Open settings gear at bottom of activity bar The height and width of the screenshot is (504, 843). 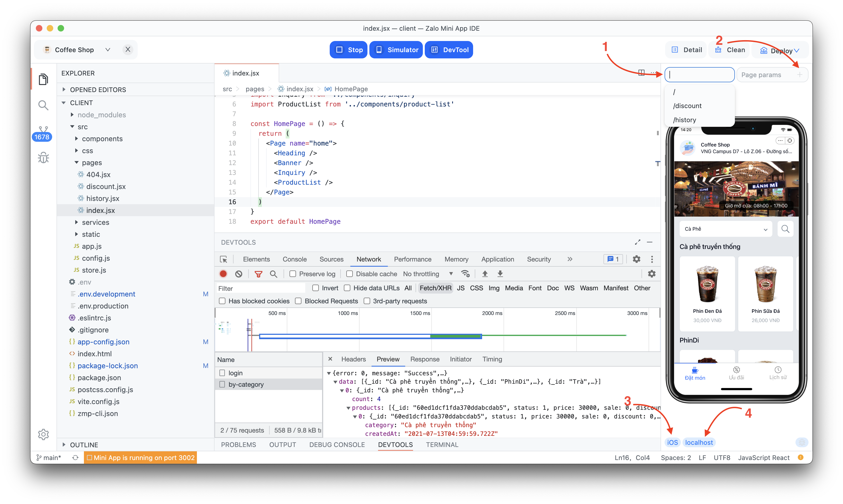point(43,434)
